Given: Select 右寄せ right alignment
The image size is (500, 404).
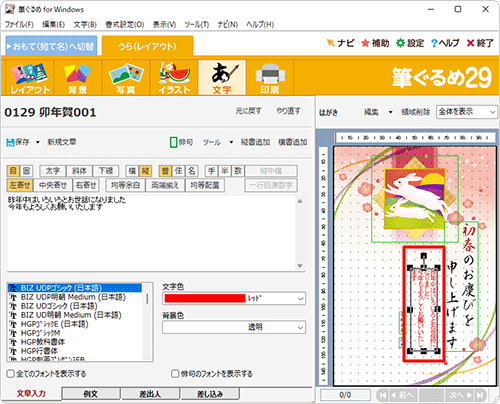Looking at the screenshot, I should tap(86, 185).
